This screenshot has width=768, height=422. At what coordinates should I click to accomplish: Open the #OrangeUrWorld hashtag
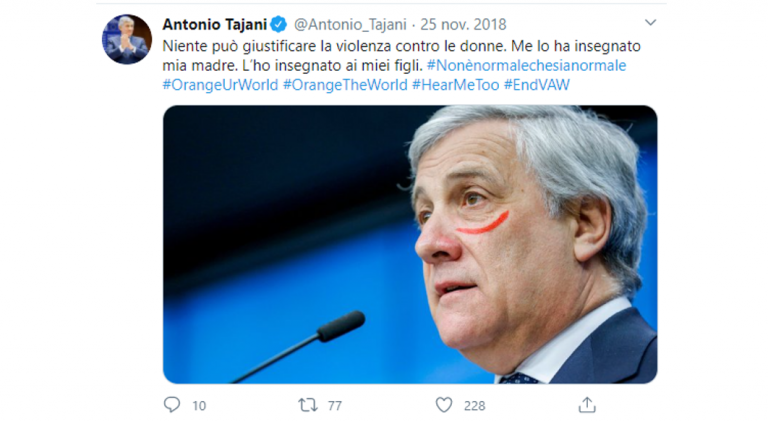pyautogui.click(x=220, y=85)
